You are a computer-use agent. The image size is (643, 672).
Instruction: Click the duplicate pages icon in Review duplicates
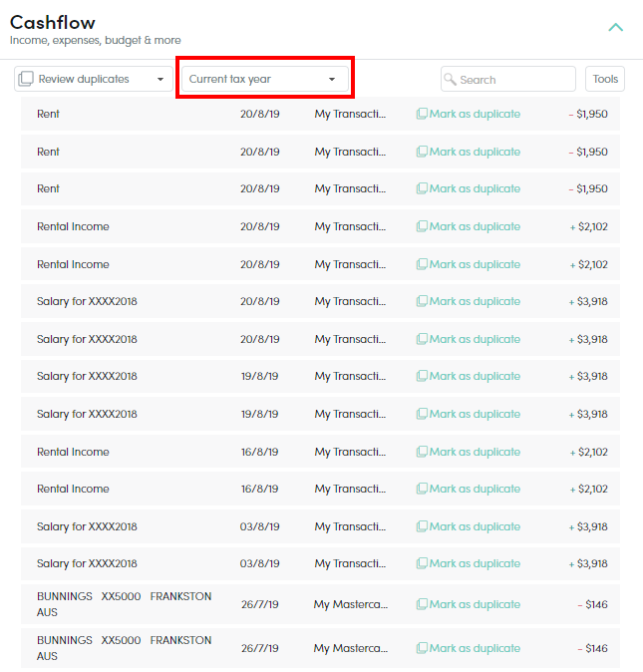[26, 79]
